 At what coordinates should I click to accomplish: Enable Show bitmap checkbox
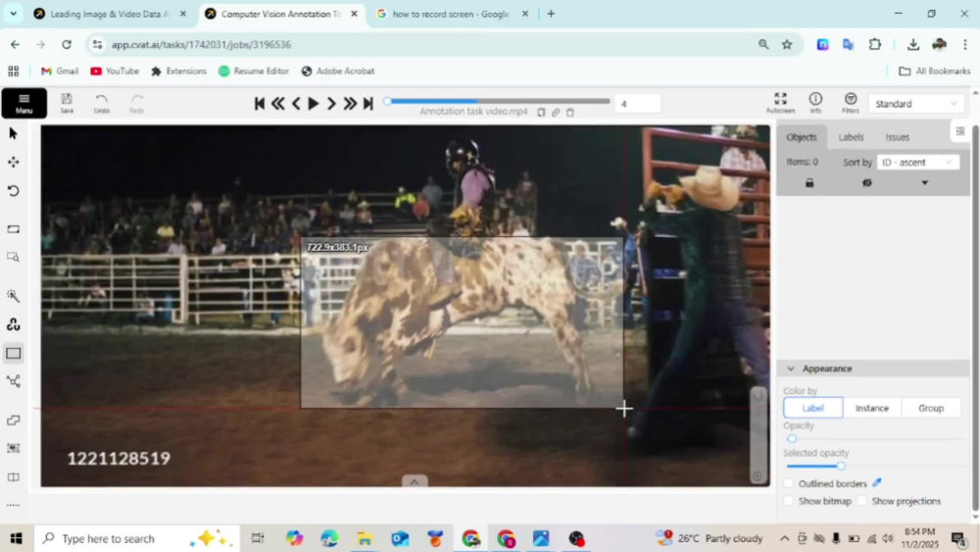click(789, 501)
